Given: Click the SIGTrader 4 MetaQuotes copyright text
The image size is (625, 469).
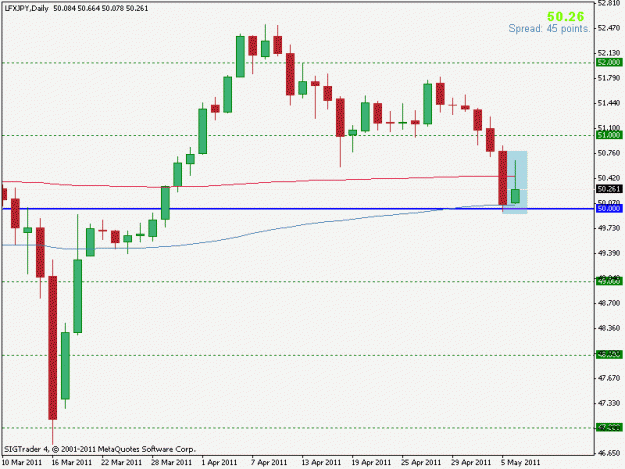Looking at the screenshot, I should [99, 449].
